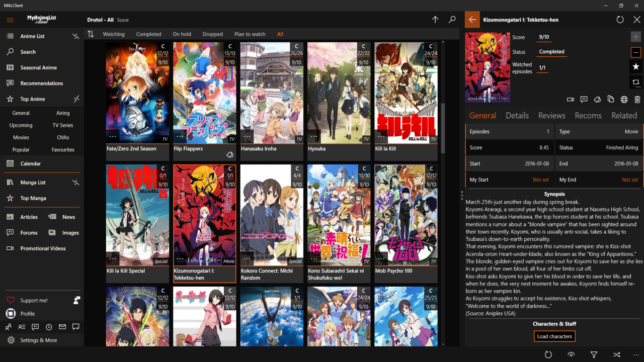The width and height of the screenshot is (644, 362).
Task: Click the mail envelope icon in sidebar
Action: tap(62, 327)
